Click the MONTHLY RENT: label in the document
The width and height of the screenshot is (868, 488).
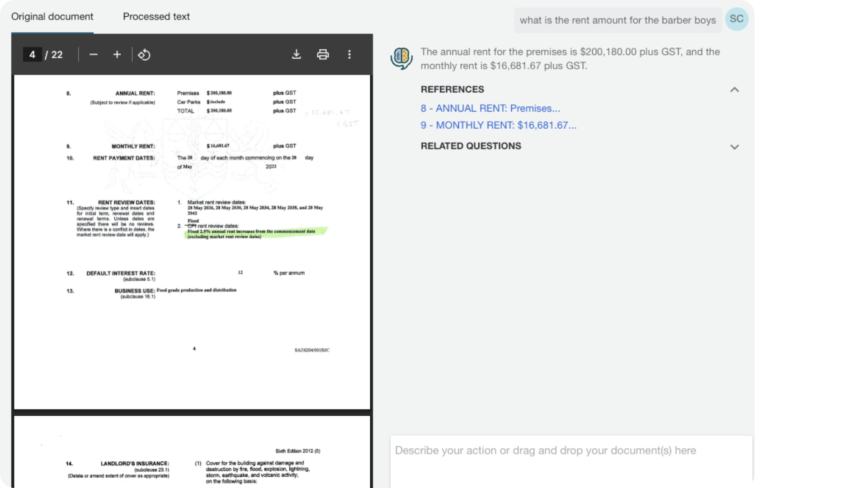tap(133, 146)
